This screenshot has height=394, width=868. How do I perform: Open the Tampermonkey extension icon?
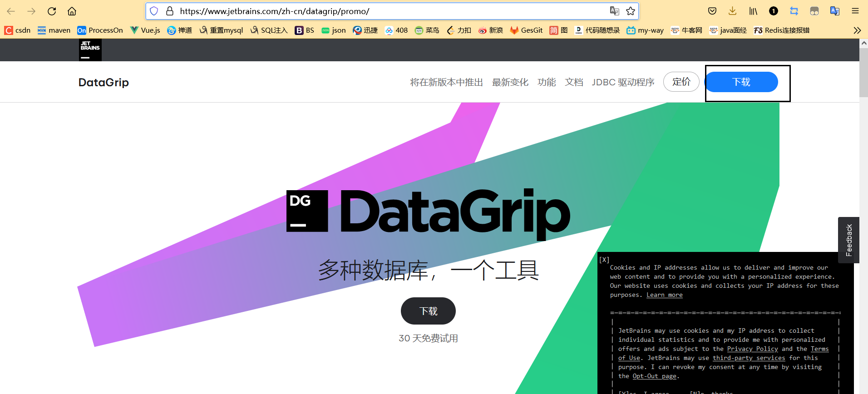[814, 11]
